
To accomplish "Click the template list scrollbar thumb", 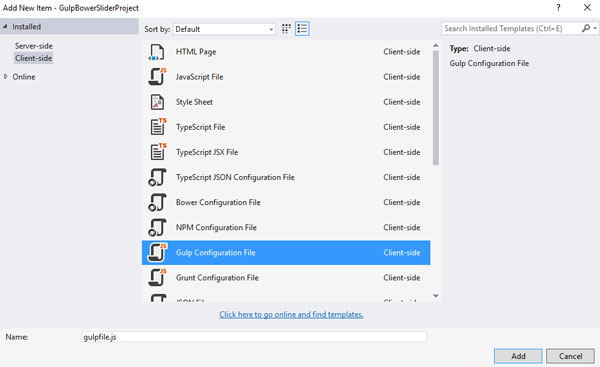I will pyautogui.click(x=435, y=108).
